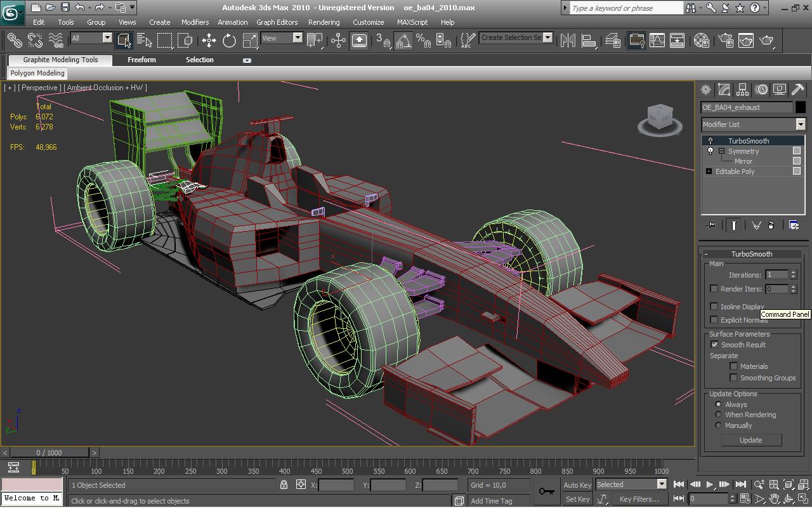Open the Material Editor icon
Screen dimensions: 812x508
coord(701,41)
